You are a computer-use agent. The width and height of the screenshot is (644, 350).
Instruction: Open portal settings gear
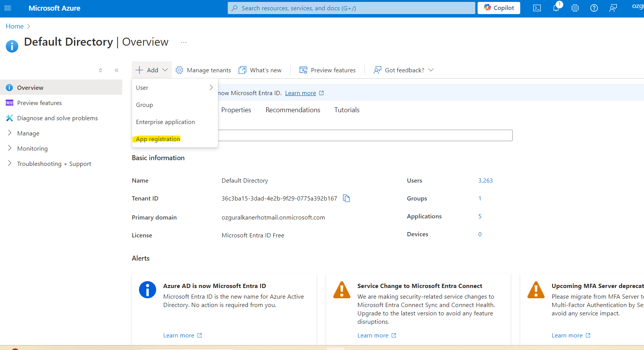tap(575, 8)
